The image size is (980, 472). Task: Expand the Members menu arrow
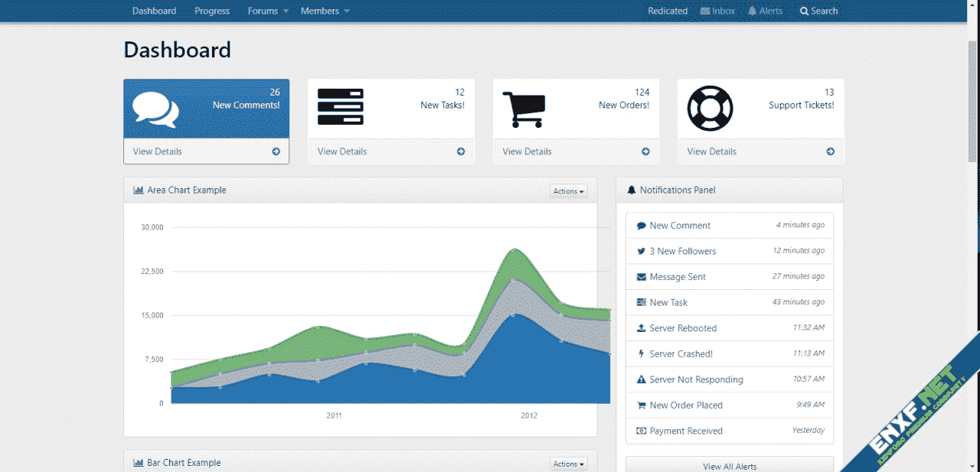click(347, 11)
